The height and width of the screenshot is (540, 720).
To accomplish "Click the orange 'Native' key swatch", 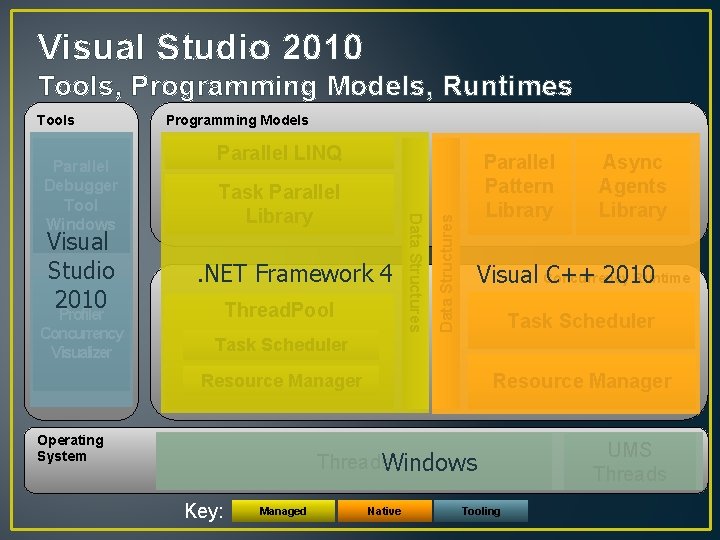I will pyautogui.click(x=384, y=511).
